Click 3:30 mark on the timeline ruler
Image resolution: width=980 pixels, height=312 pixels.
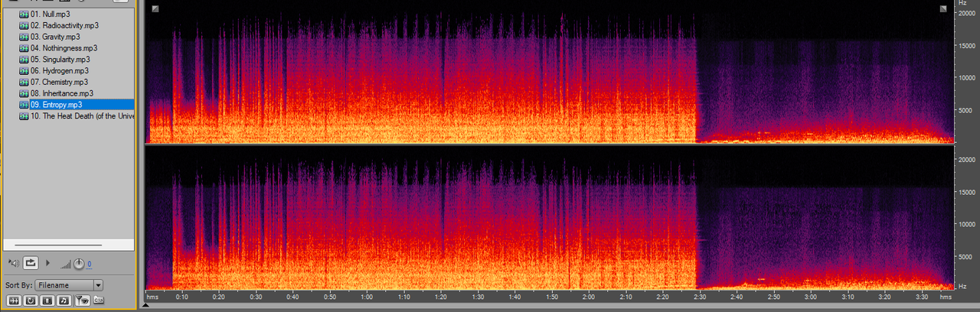[922, 296]
